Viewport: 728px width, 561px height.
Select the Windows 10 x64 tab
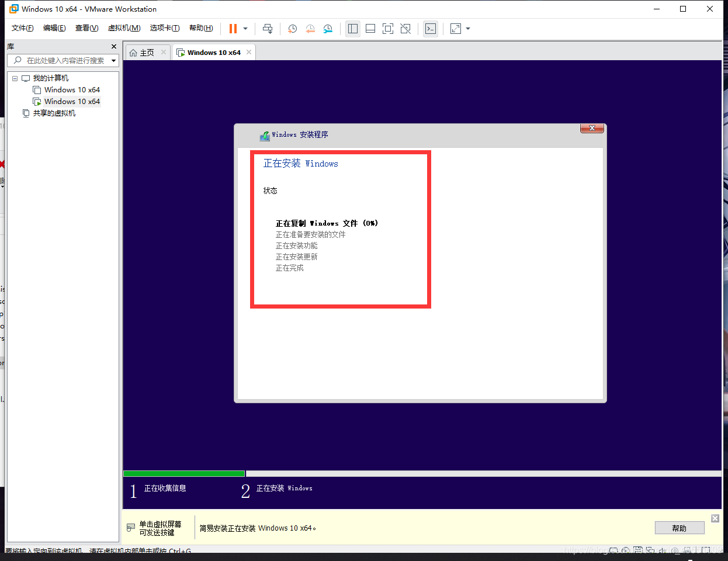pyautogui.click(x=214, y=53)
